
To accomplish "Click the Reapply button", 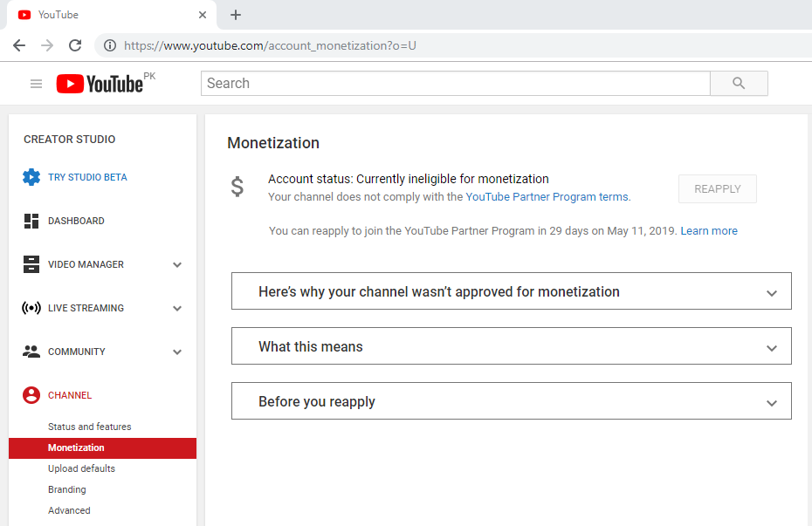I will click(x=717, y=188).
